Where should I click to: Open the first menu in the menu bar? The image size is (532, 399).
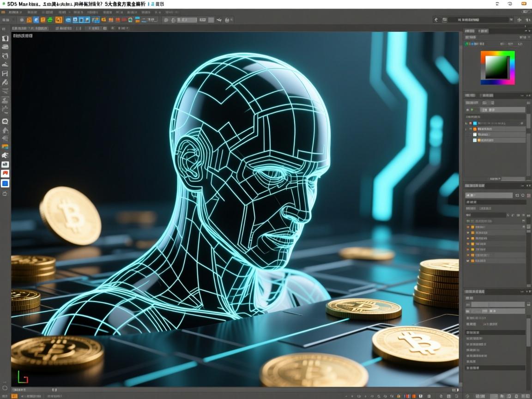click(x=4, y=12)
